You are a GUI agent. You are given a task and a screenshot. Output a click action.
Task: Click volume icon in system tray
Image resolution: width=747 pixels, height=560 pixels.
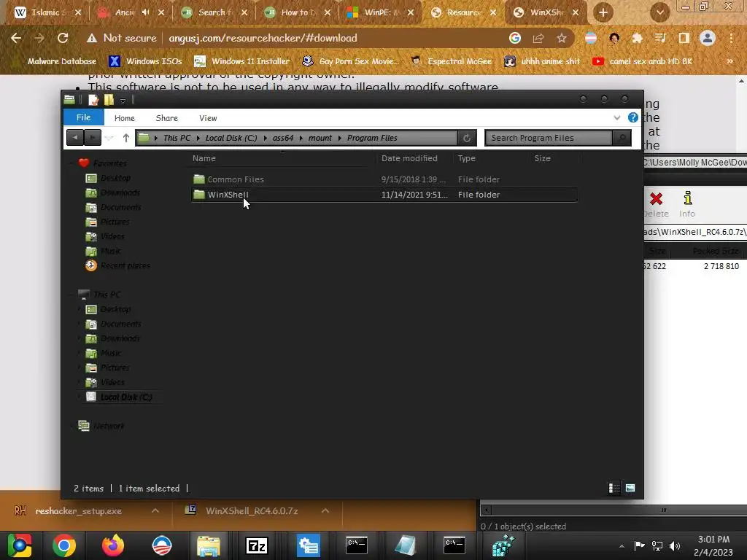click(x=675, y=545)
